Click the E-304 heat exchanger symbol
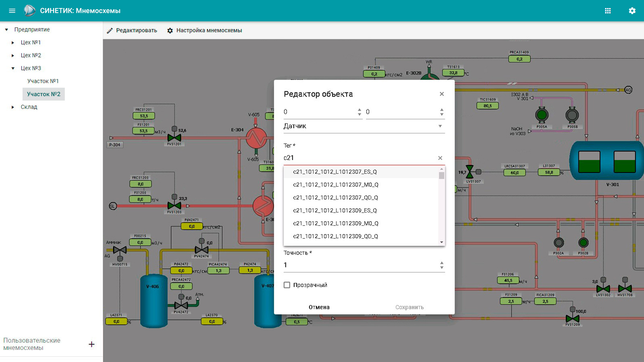Viewport: 644px width, 362px height. point(256,138)
